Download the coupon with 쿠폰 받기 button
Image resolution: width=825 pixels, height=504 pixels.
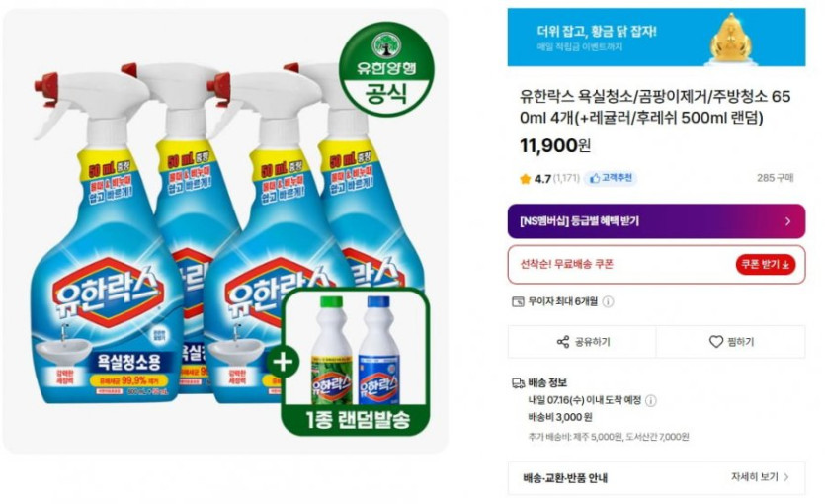[x=766, y=264]
